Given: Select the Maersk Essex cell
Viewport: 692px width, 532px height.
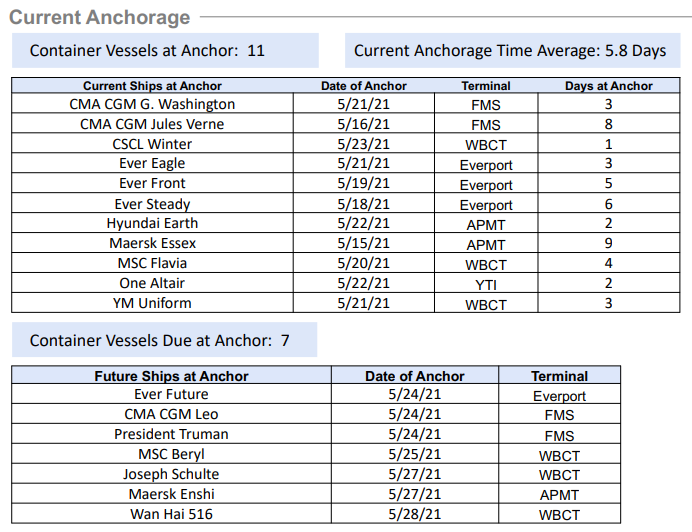Looking at the screenshot, I should [152, 243].
